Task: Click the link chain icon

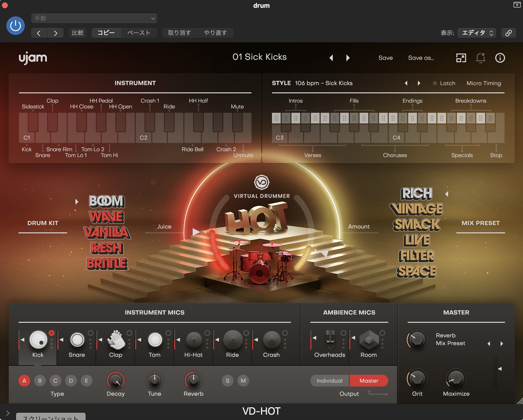Action: [x=508, y=33]
